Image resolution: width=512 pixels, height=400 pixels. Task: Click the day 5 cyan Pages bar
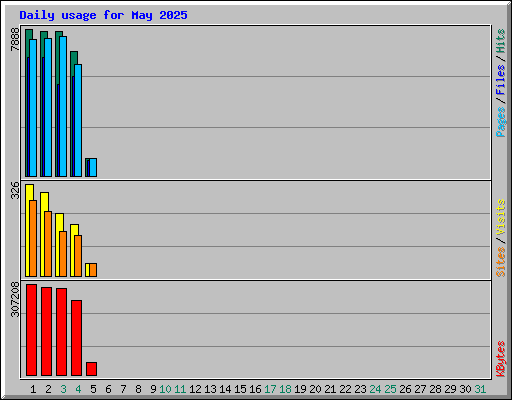(x=93, y=168)
